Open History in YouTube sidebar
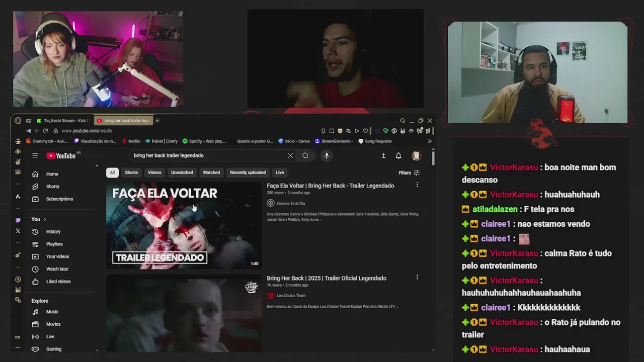This screenshot has height=362, width=644. pos(53,232)
